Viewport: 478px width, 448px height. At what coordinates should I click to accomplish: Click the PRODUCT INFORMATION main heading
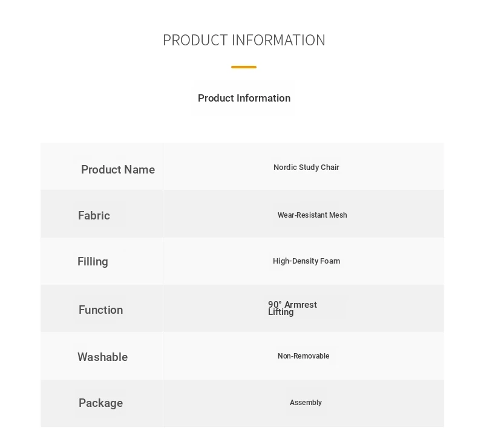pos(244,40)
